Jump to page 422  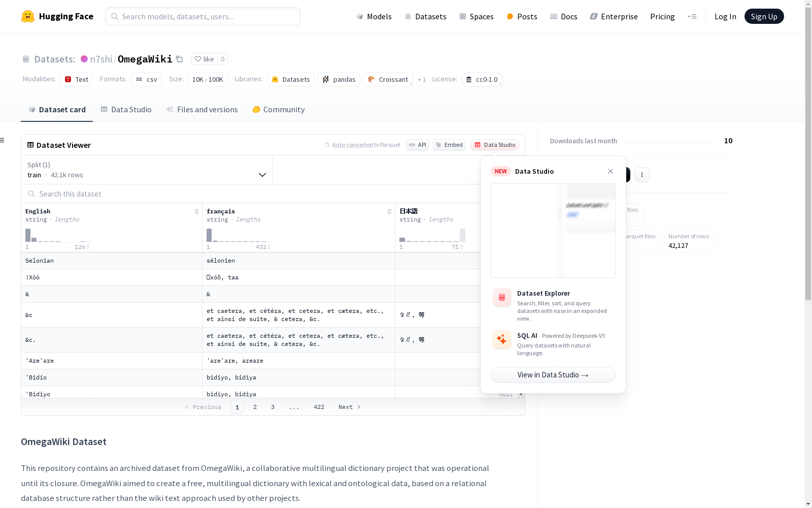(319, 407)
